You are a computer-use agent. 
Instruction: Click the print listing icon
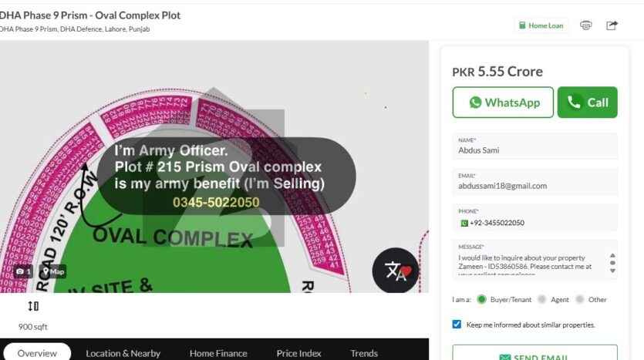click(x=585, y=25)
